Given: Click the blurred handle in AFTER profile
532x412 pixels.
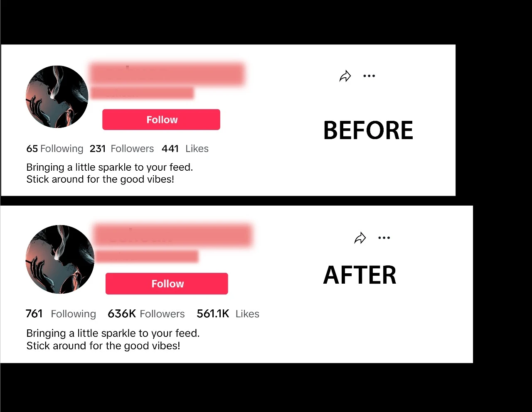Looking at the screenshot, I should click(x=146, y=256).
